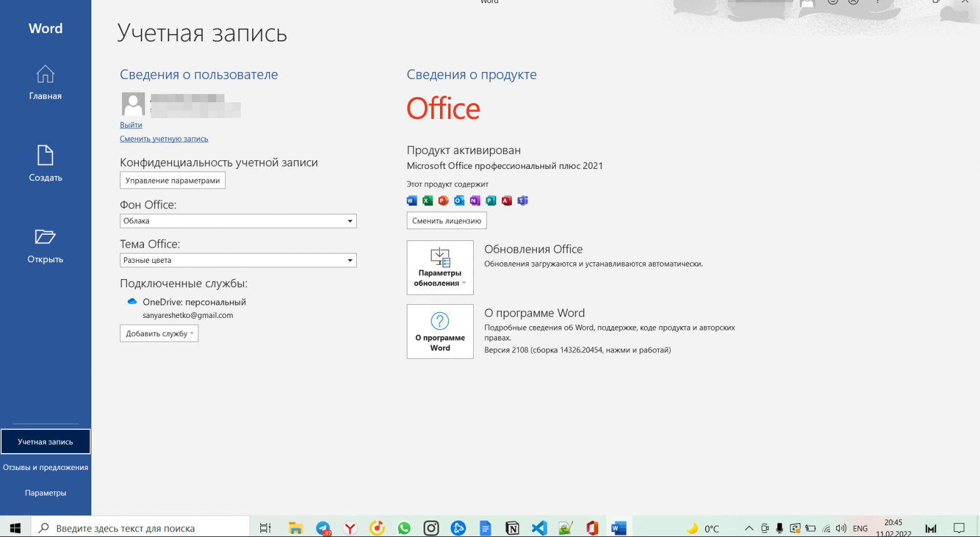Click the Выйти sign-out link
This screenshot has height=537, width=980.
[x=131, y=125]
